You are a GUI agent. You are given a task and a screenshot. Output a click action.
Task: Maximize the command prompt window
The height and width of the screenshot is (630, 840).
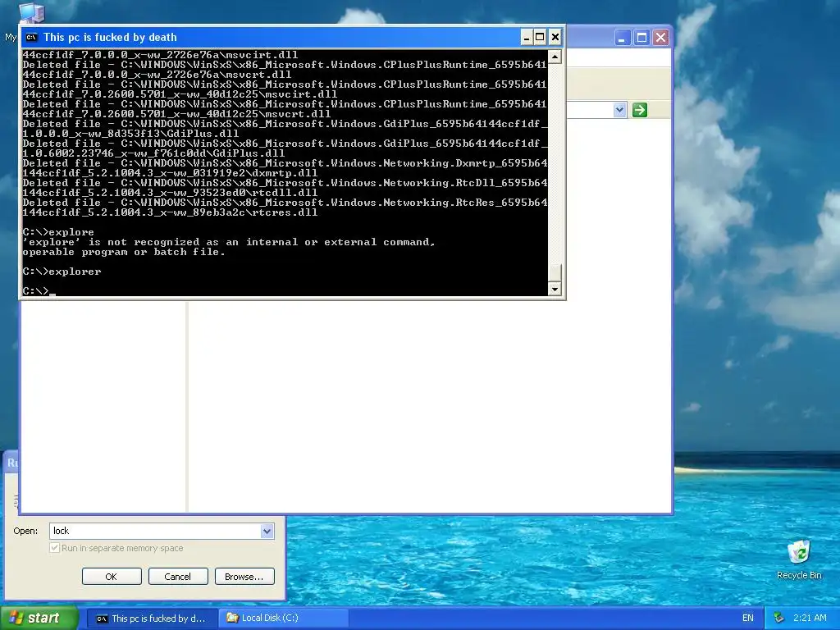tap(540, 37)
